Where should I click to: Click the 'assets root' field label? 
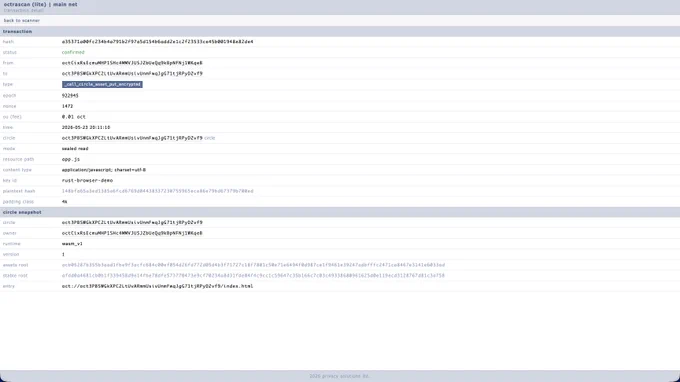click(x=16, y=265)
